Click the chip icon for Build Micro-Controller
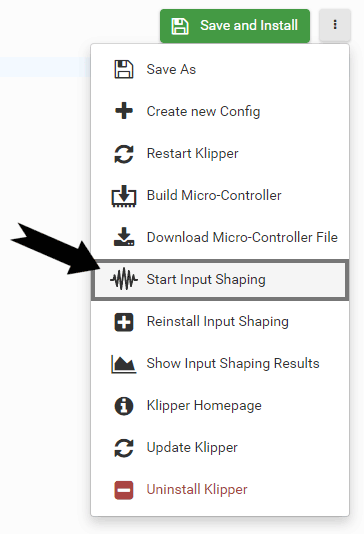Image resolution: width=364 pixels, height=534 pixels. (124, 196)
